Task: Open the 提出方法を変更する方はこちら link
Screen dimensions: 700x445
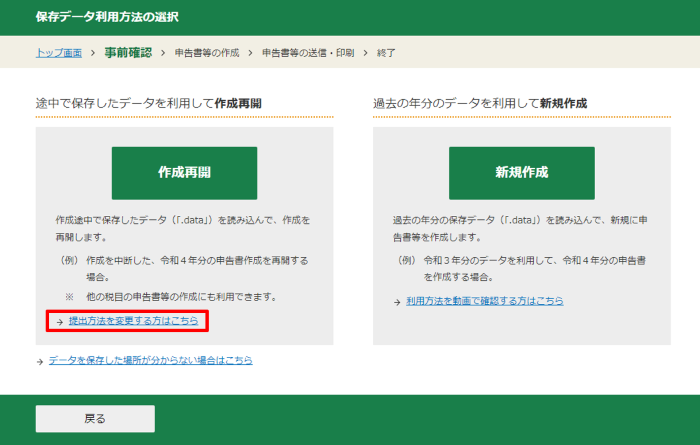Action: point(133,321)
